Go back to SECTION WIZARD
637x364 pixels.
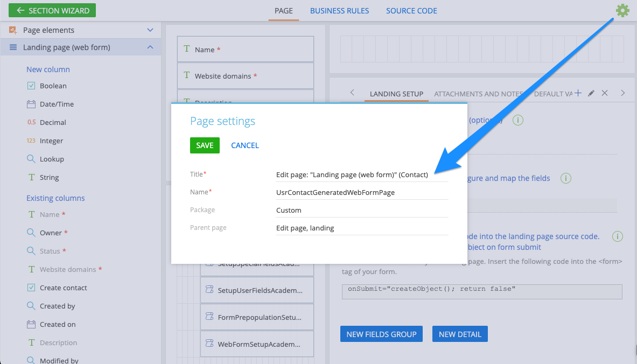click(52, 11)
